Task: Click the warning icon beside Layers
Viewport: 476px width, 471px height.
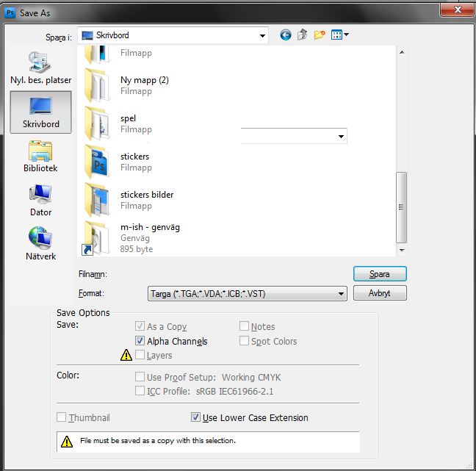Action: coord(126,355)
